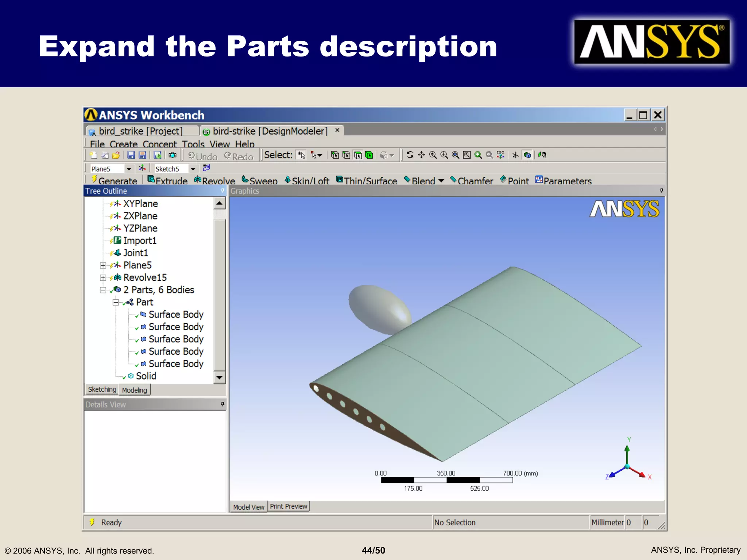Open the Help menu
Screen dimensions: 747x560
click(245, 144)
